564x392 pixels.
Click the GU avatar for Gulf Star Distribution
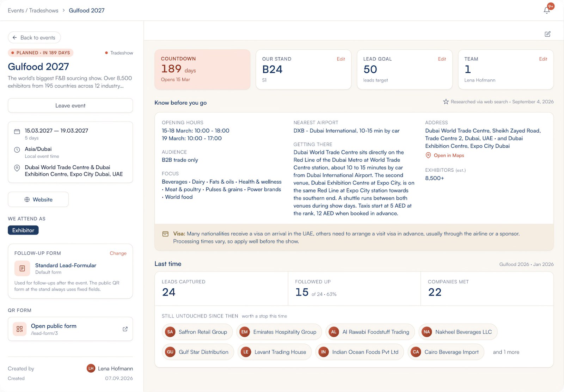(170, 352)
